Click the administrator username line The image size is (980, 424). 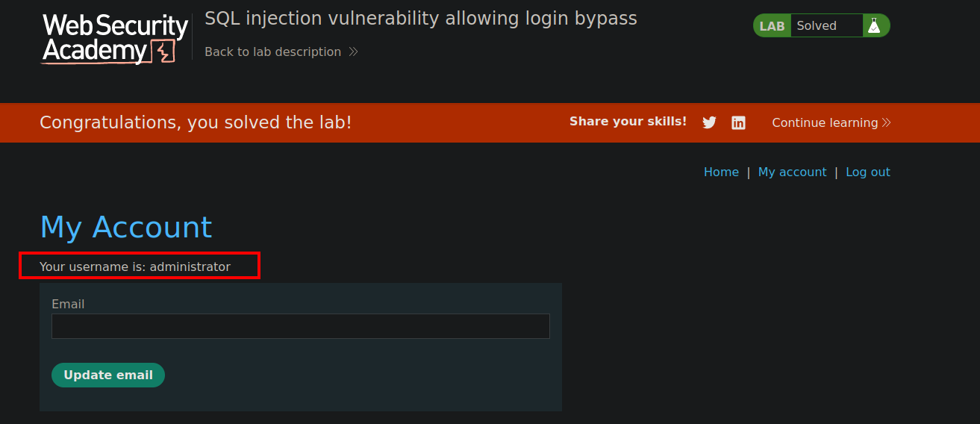(135, 266)
